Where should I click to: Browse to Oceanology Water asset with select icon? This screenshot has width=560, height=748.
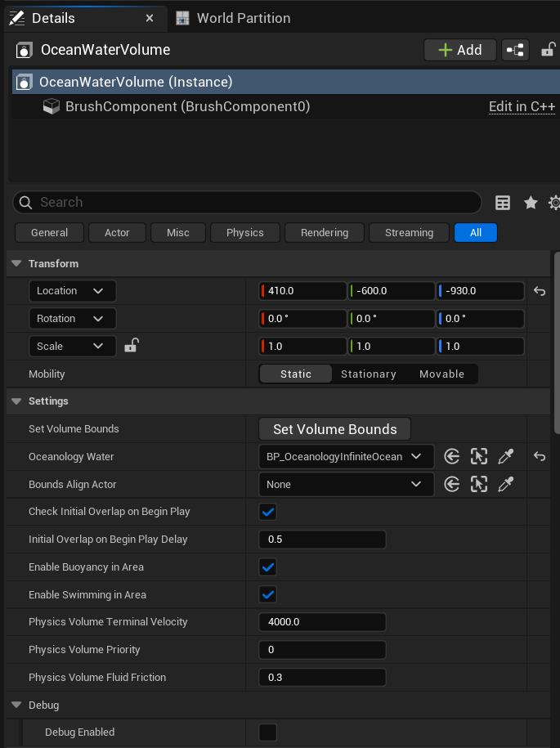[x=479, y=458]
